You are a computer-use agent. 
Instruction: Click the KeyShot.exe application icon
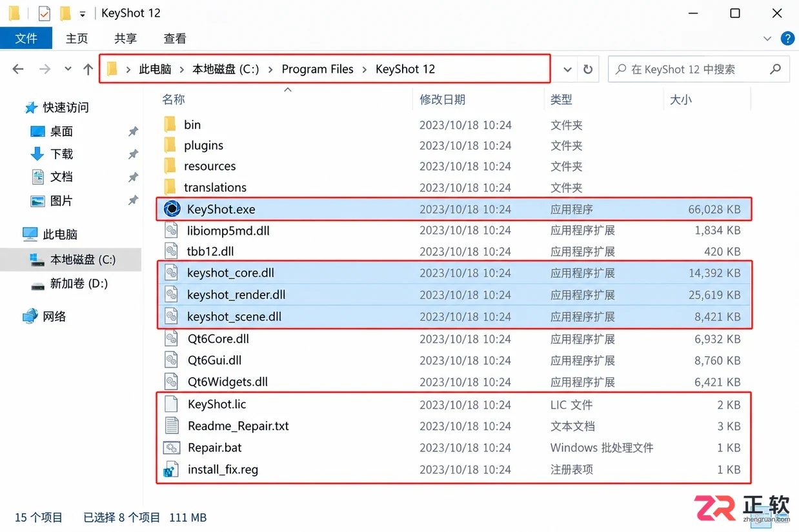pos(172,209)
